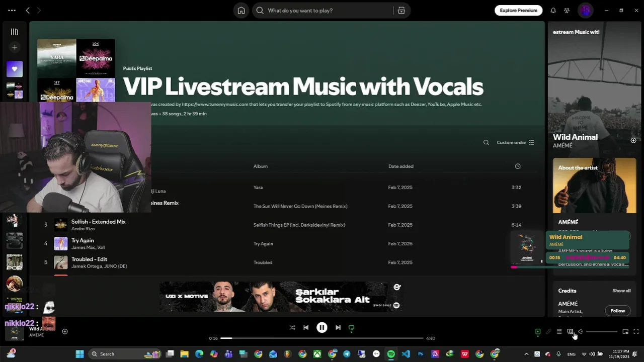
Task: Sort by duration clock icon
Action: point(518,166)
